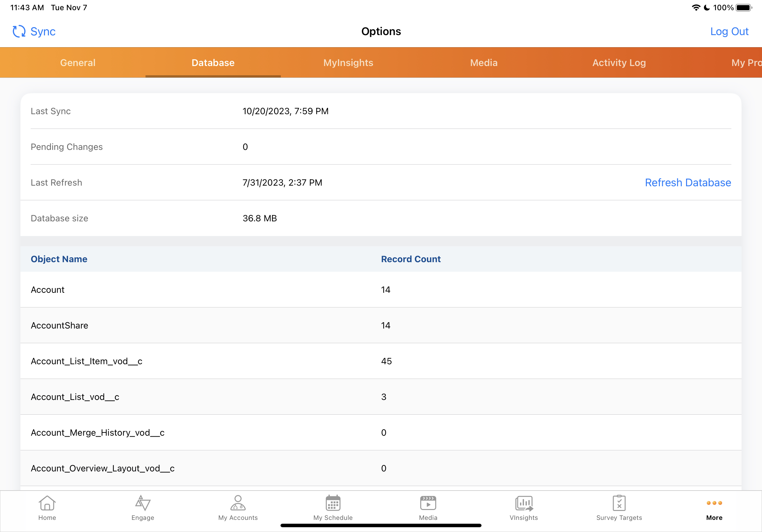762x532 pixels.
Task: Tap the Sync refresh icon
Action: (19, 32)
